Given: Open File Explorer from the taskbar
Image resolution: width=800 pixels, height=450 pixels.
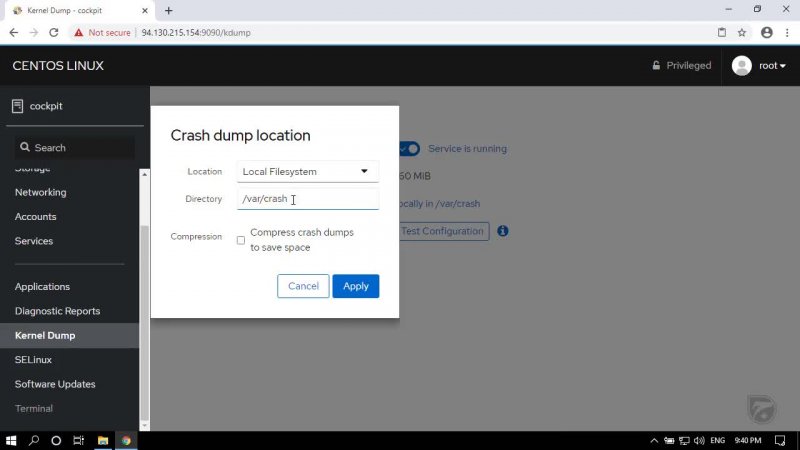Looking at the screenshot, I should tap(102, 440).
